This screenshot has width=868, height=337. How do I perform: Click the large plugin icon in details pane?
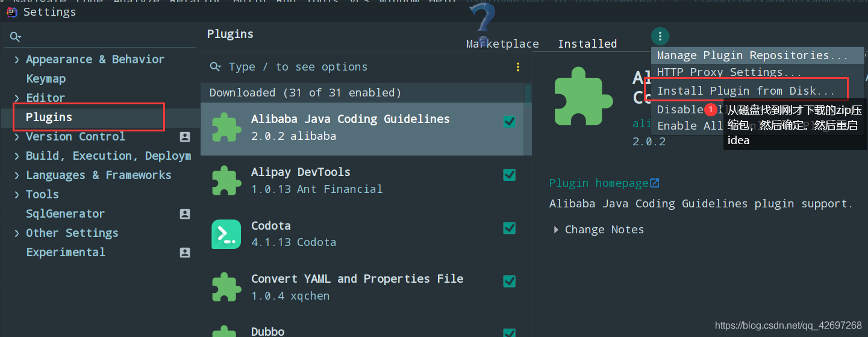pos(584,95)
